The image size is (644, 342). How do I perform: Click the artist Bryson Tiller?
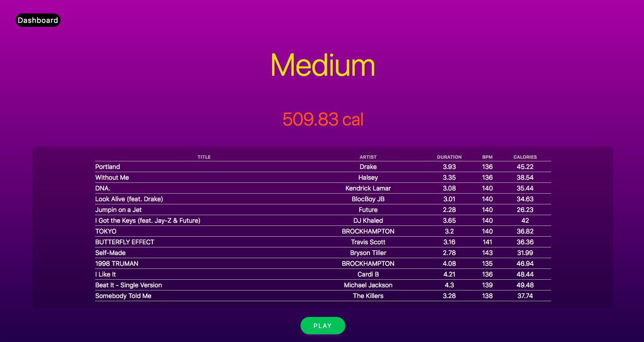tap(368, 253)
